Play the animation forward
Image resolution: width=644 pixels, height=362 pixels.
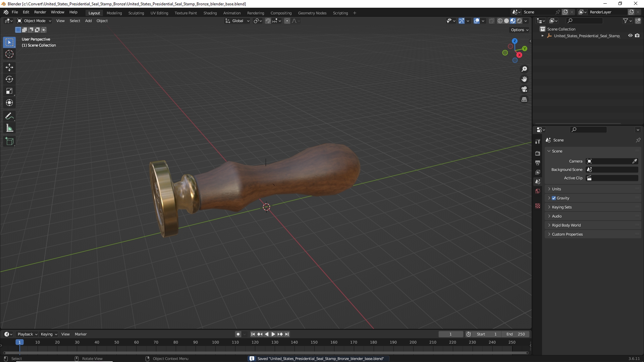click(273, 334)
